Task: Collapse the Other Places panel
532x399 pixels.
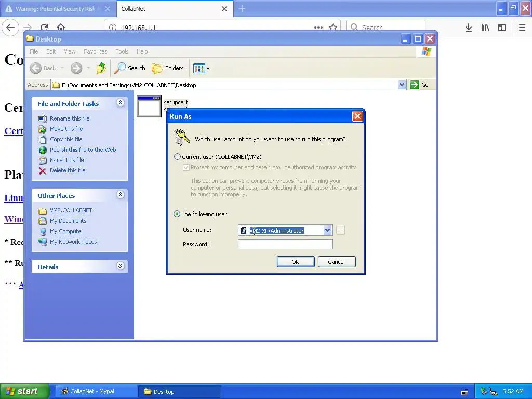Action: [x=120, y=195]
